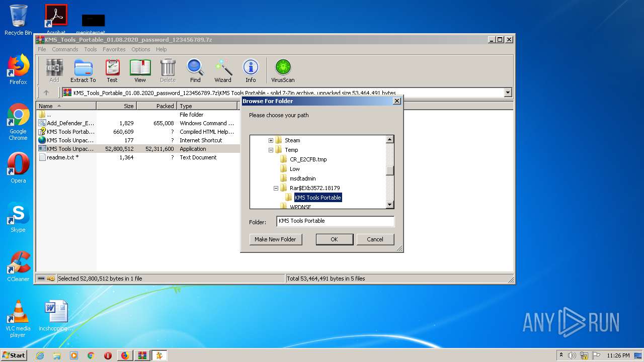Sort by Type column header

(207, 106)
